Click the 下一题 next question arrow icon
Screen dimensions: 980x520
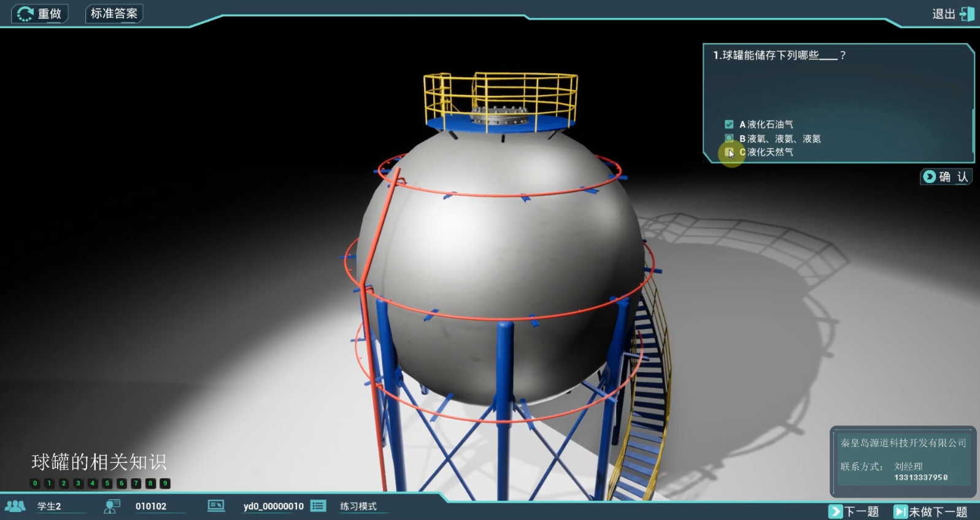point(835,511)
